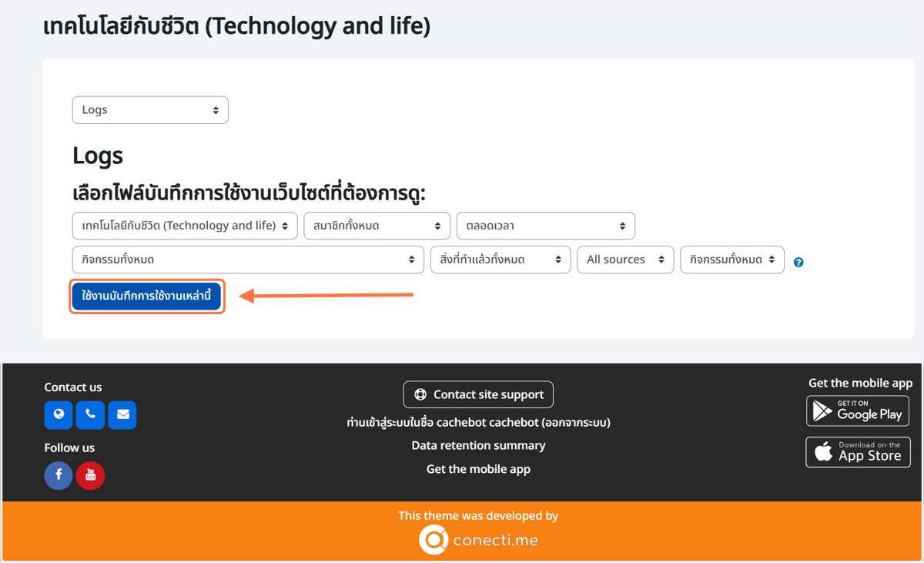This screenshot has height=563, width=924.
Task: Open the cachebot cachebot profile link
Action: 487,422
